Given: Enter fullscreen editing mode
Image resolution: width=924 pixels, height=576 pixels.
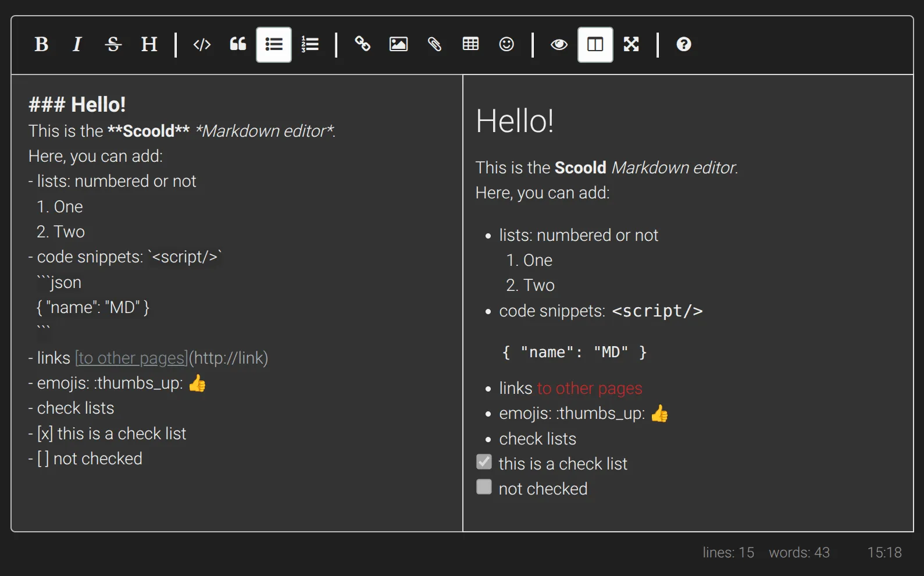Looking at the screenshot, I should point(631,44).
